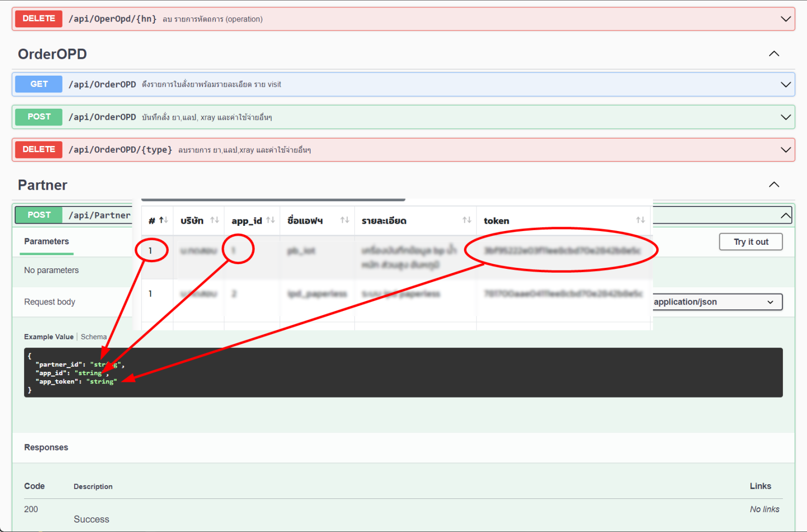Viewport: 807px width, 532px height.
Task: Select the Parameters tab
Action: 46,242
